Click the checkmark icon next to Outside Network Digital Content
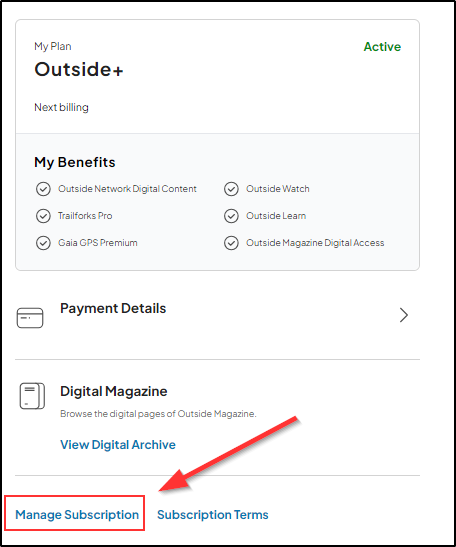456x547 pixels. [43, 189]
